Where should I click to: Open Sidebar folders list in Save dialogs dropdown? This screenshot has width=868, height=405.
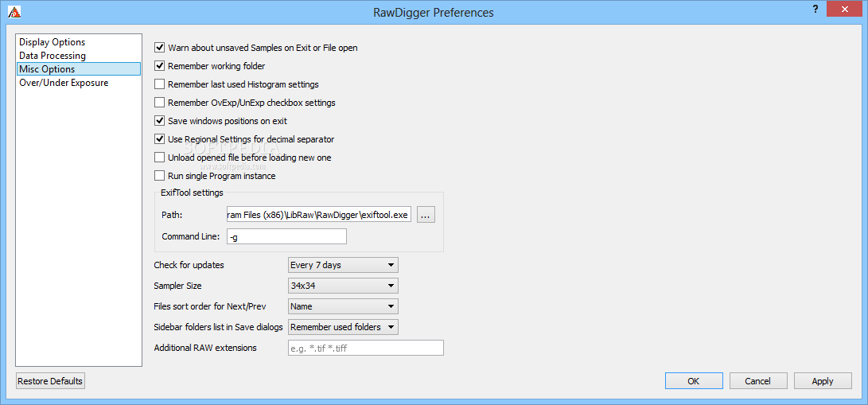(x=343, y=327)
